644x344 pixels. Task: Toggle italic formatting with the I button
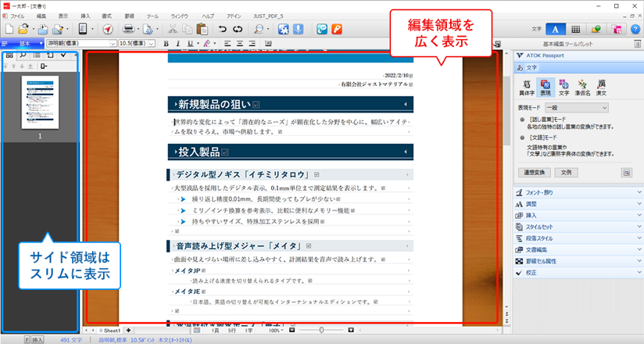coord(178,43)
